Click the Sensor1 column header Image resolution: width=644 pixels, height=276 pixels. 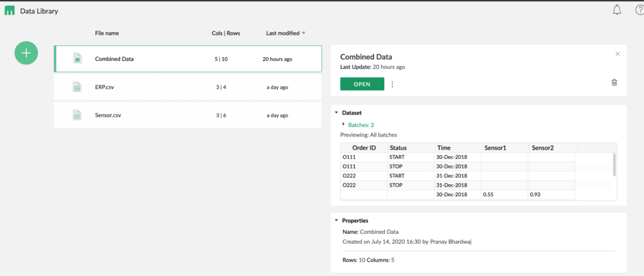pyautogui.click(x=506, y=148)
